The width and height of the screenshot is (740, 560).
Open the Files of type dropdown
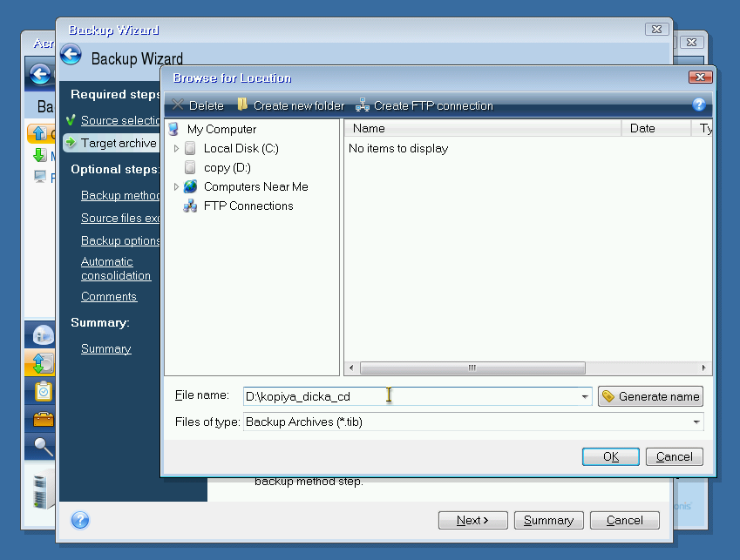tap(696, 422)
